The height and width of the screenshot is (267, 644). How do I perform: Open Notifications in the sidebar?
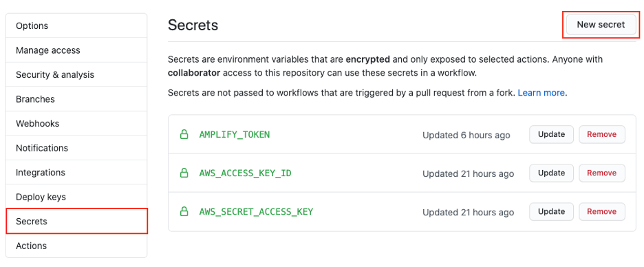point(76,148)
